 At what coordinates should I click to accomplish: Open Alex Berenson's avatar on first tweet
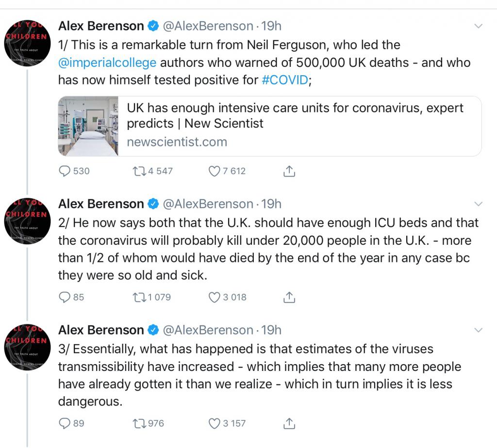(27, 43)
